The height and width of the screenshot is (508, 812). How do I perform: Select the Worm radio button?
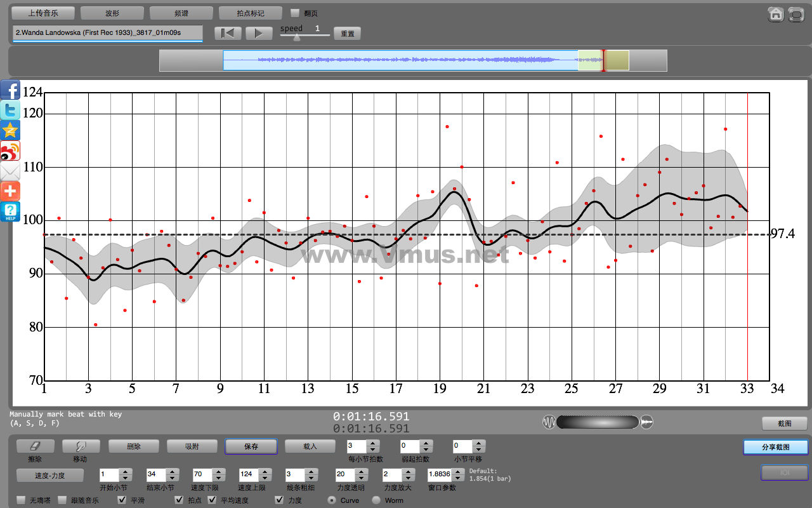pos(376,500)
